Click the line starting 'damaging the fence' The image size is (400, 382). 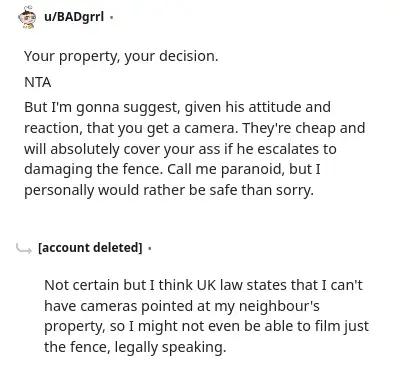tap(172, 169)
